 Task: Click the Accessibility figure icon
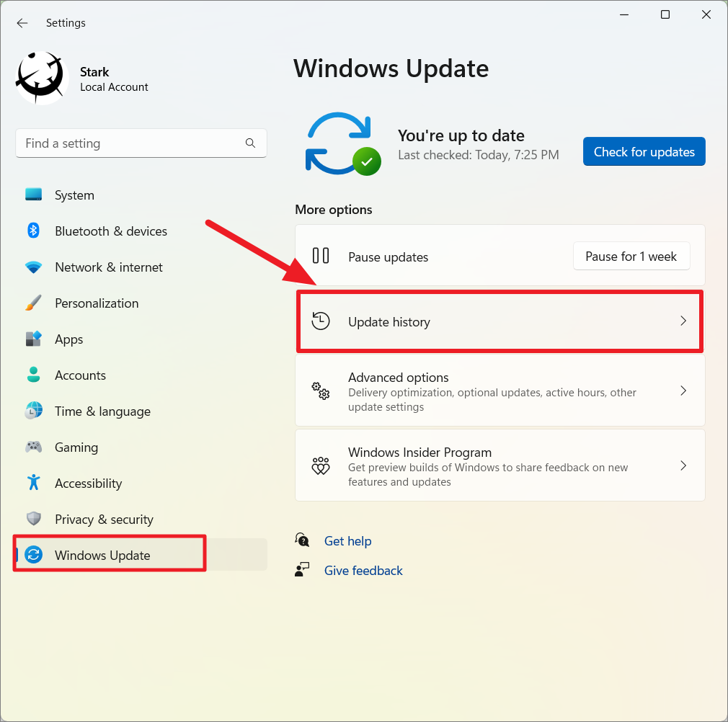point(33,483)
